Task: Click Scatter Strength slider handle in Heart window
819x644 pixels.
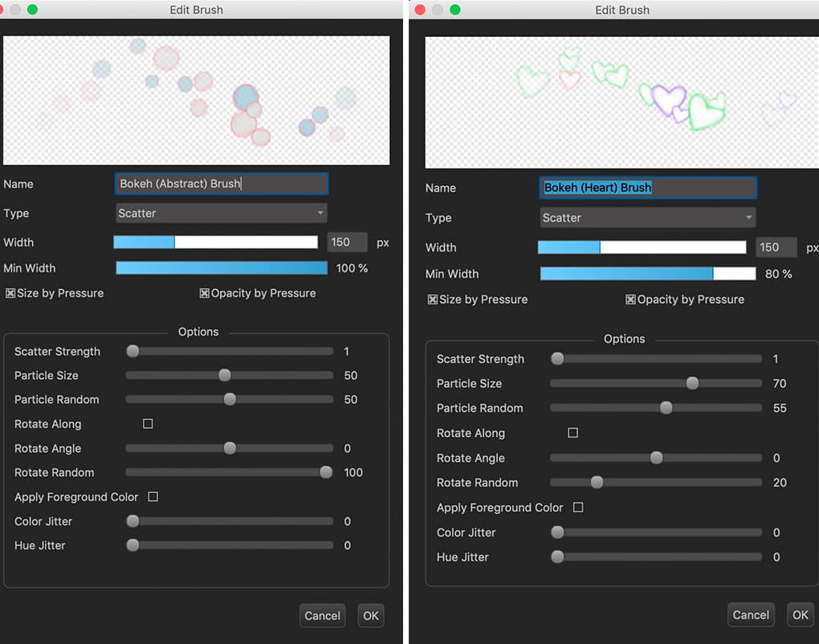Action: [557, 358]
